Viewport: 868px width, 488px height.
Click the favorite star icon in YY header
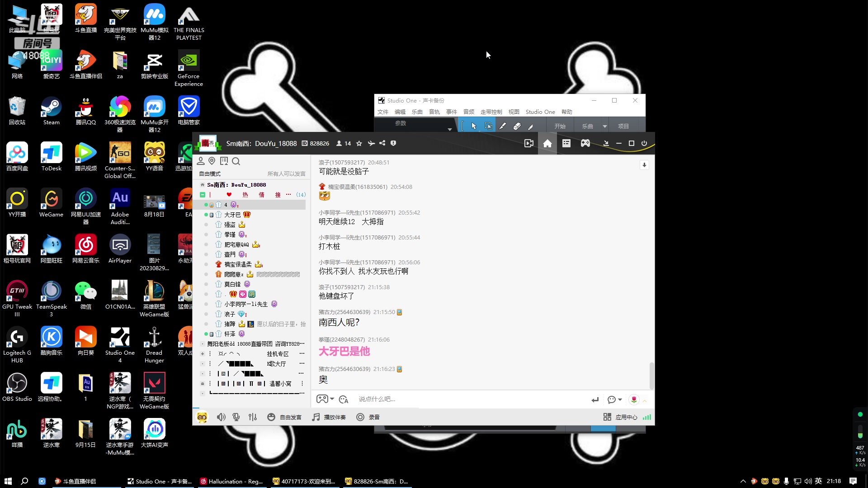click(x=359, y=143)
